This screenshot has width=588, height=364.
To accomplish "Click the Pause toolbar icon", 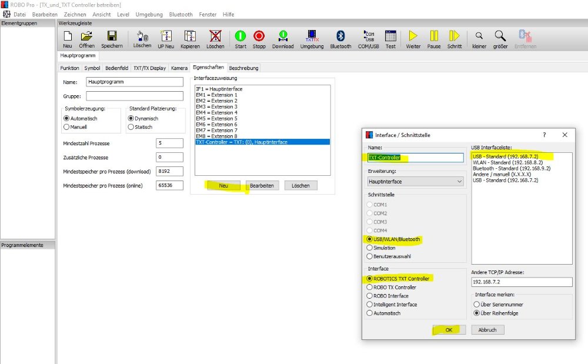I will (x=434, y=39).
